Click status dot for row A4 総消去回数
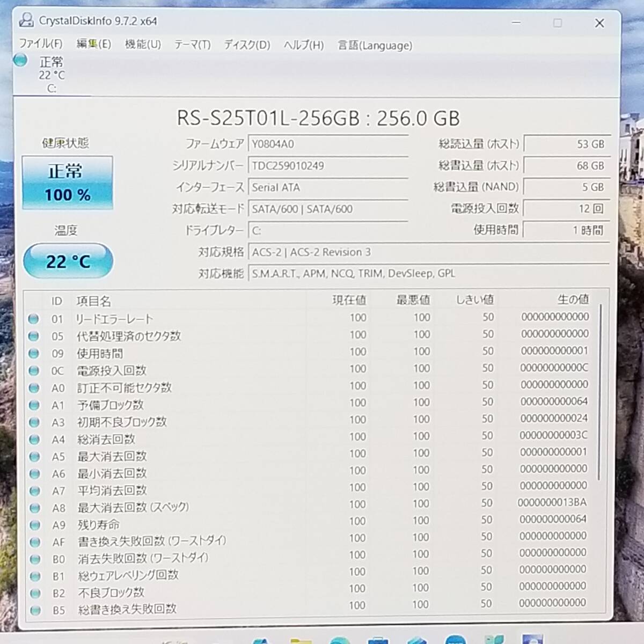This screenshot has height=644, width=644. [x=34, y=439]
